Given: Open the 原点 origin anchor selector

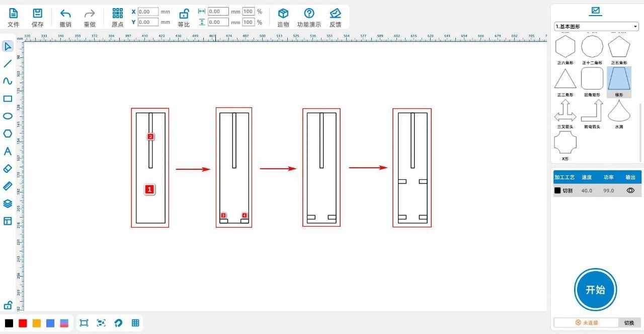Looking at the screenshot, I should click(117, 18).
